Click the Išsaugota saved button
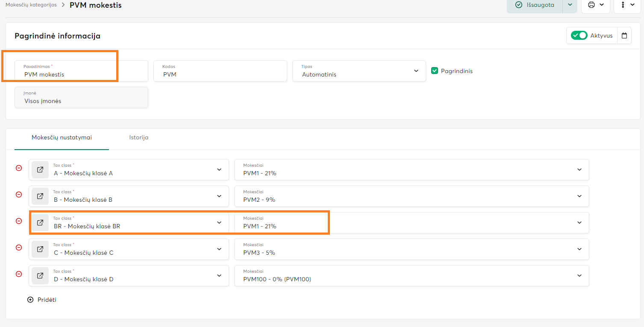The image size is (644, 327). [534, 5]
